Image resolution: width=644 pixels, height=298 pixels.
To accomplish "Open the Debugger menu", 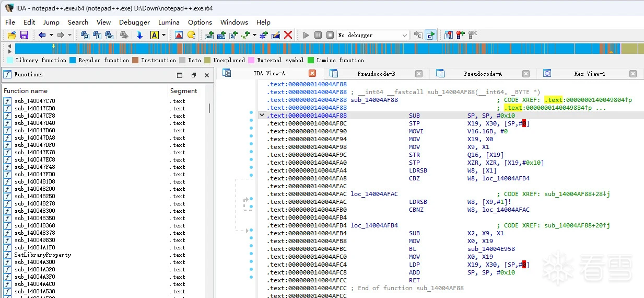I will (x=134, y=22).
